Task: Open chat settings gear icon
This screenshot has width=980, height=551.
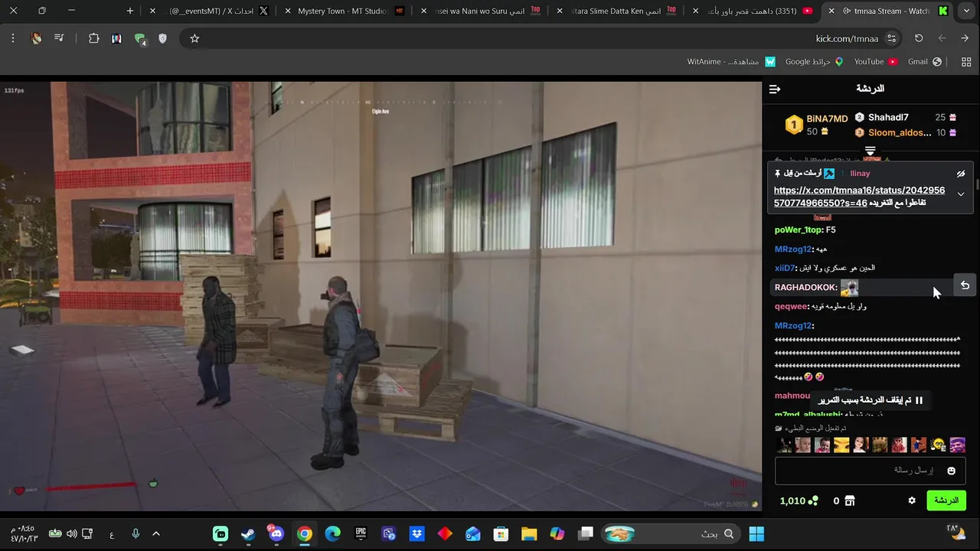Action: (912, 500)
